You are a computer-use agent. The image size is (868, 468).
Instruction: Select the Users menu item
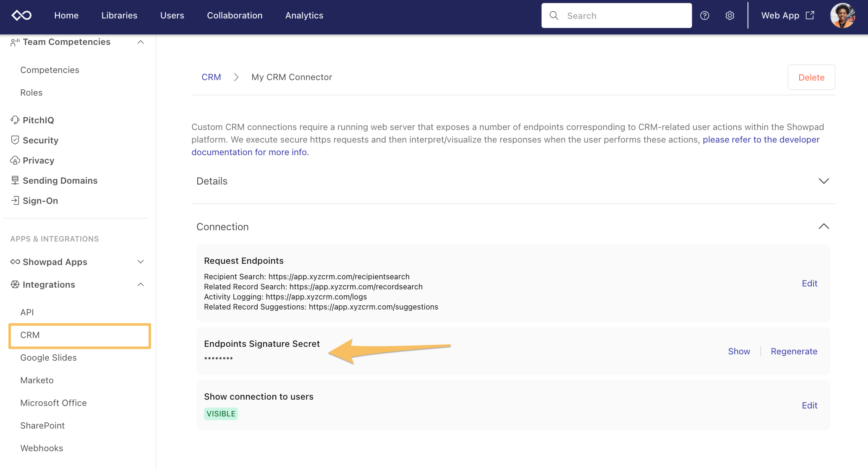[x=172, y=16]
